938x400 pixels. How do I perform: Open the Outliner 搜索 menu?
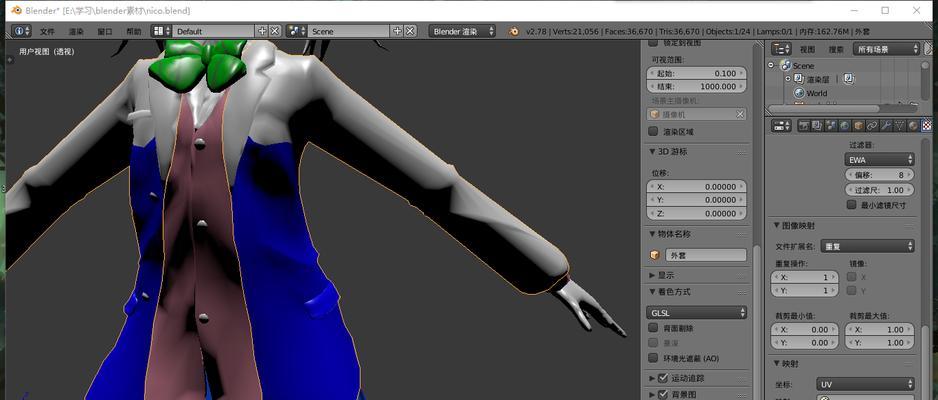836,49
